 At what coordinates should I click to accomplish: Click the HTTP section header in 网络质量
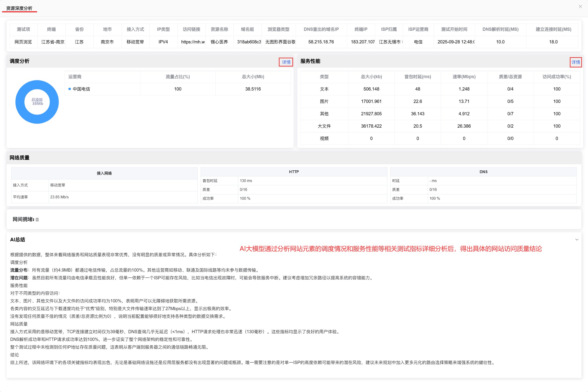(x=294, y=172)
